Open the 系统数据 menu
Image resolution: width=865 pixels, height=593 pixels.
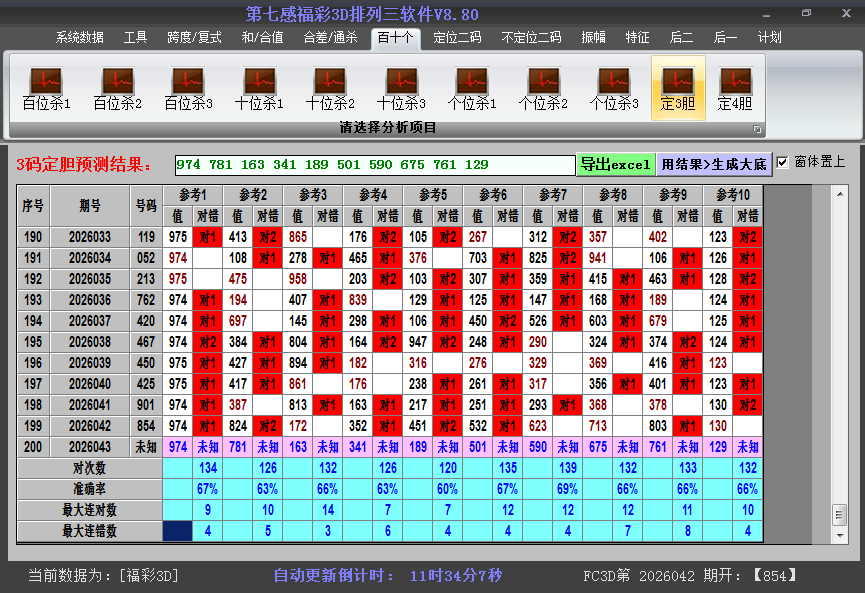79,38
